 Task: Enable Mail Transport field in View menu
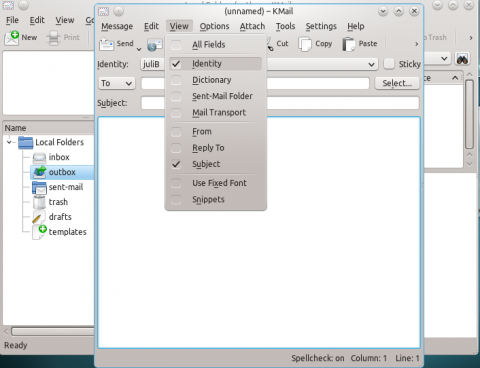pyautogui.click(x=215, y=113)
